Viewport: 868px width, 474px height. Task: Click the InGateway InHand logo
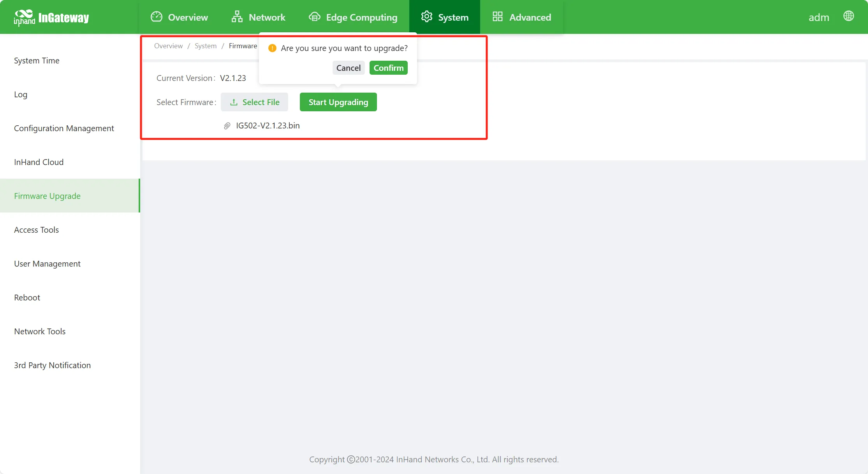tap(51, 17)
